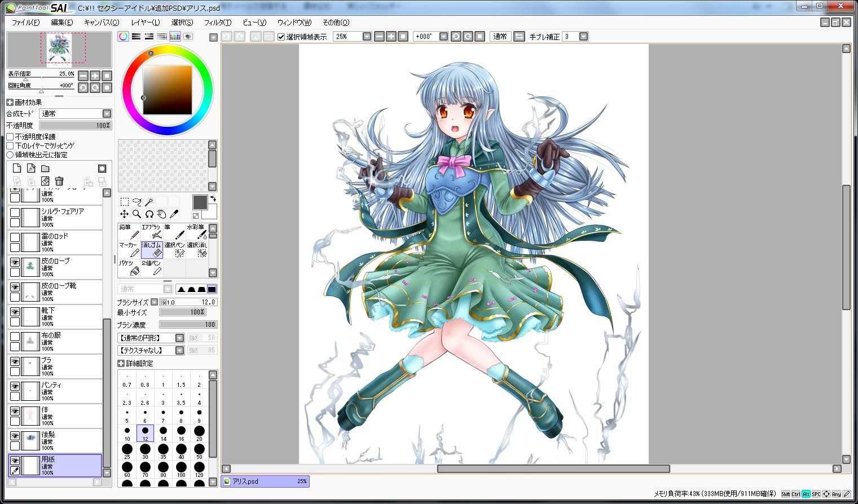The width and height of the screenshot is (858, 504).
Task: Switch to the アリス.psd document tab
Action: [265, 481]
